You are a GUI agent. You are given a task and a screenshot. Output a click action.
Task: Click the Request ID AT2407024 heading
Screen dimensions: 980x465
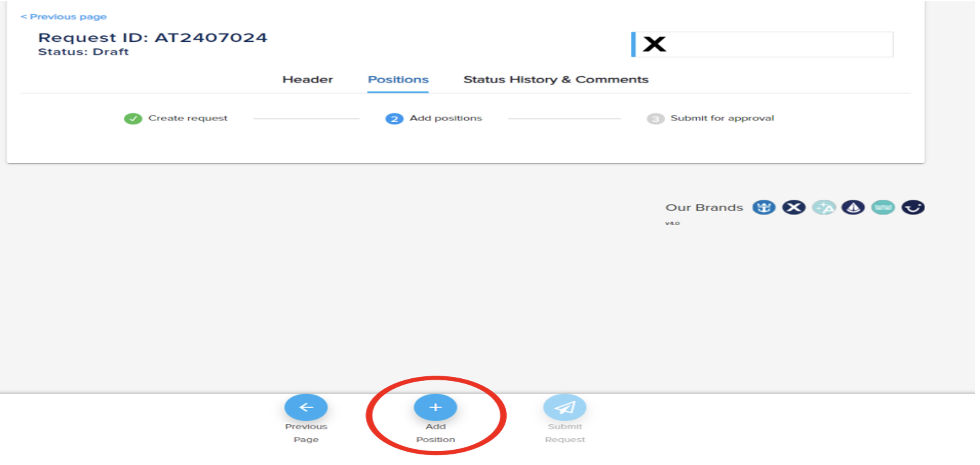(153, 37)
